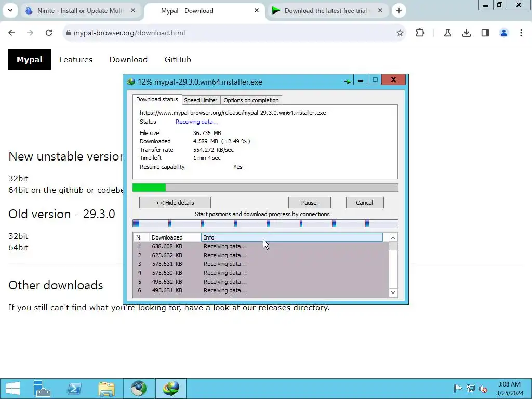Click the muted speaker tray icon
Image resolution: width=532 pixels, height=399 pixels.
483,389
